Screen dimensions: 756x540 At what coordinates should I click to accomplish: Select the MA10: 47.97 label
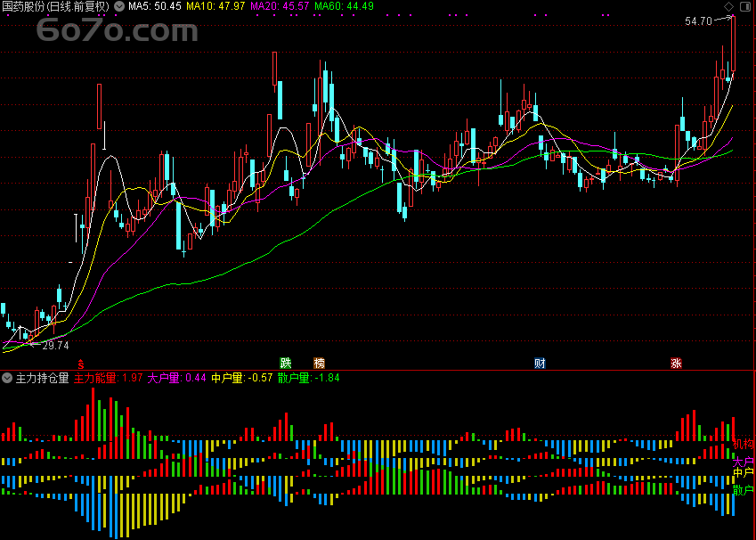tap(215, 7)
